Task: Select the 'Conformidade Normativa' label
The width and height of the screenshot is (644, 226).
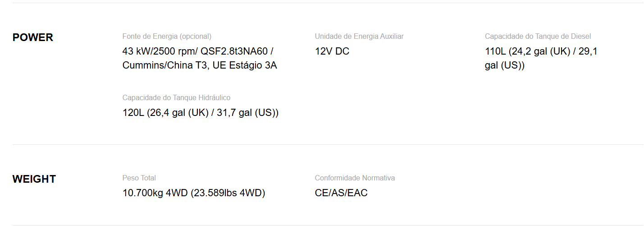Action: (355, 178)
